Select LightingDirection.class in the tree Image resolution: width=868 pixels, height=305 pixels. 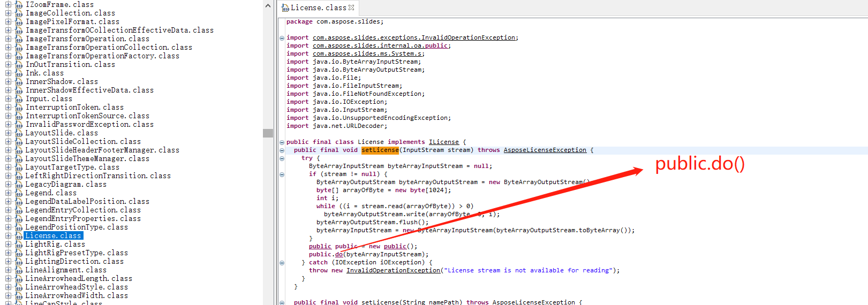[x=74, y=262]
